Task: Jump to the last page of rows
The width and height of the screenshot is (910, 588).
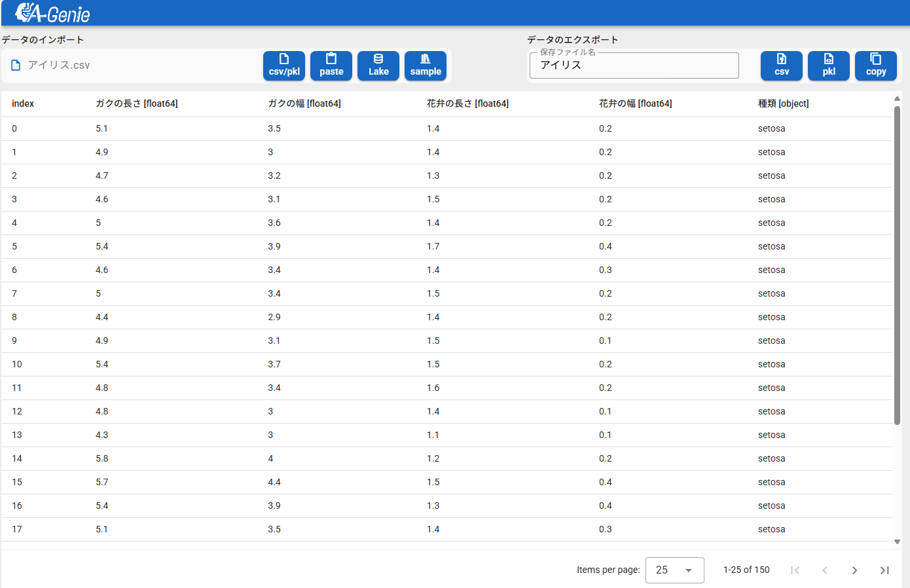Action: (x=884, y=570)
